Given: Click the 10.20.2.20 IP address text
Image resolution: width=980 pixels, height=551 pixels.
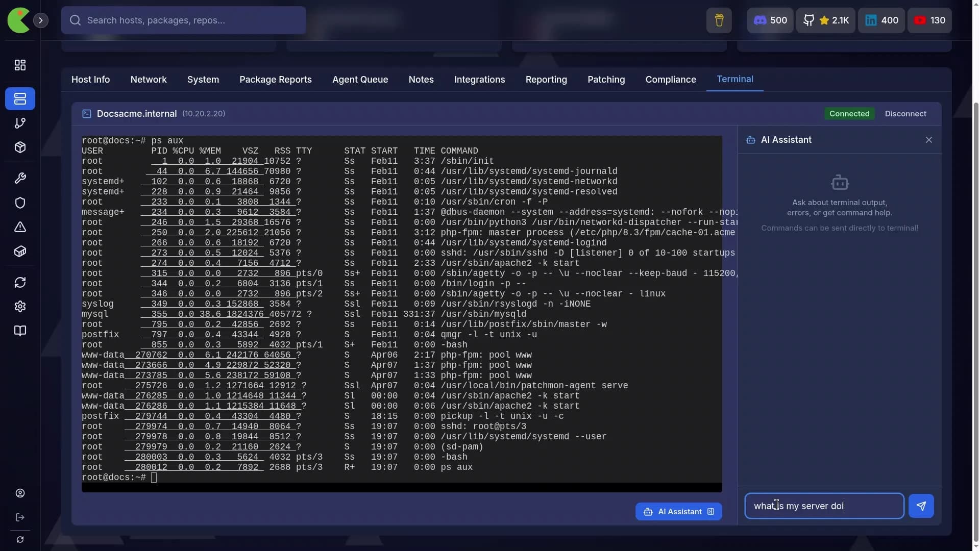Looking at the screenshot, I should (204, 114).
